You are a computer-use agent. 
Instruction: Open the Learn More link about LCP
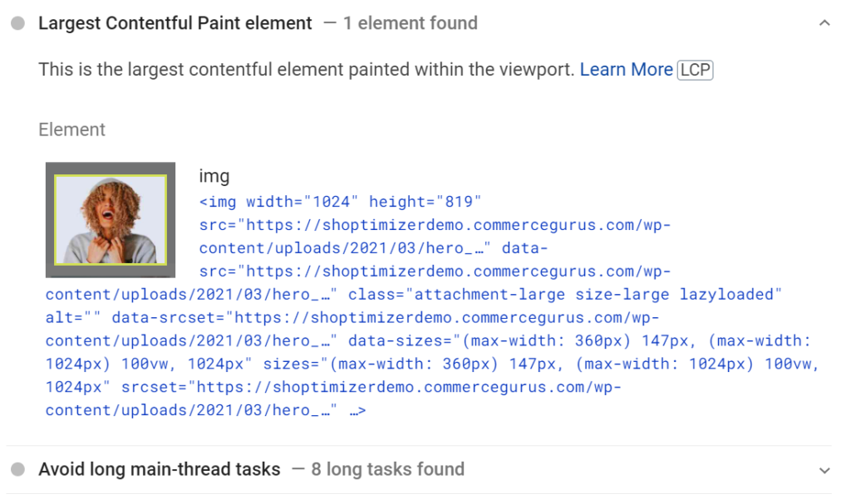(x=626, y=70)
